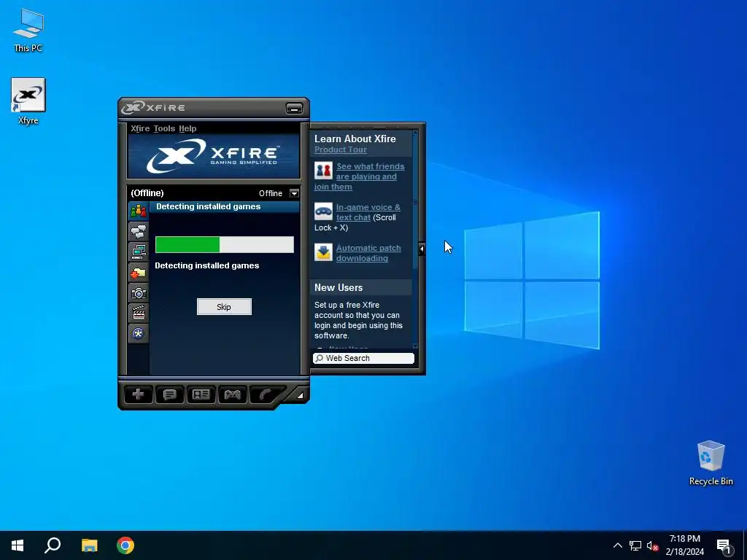Viewport: 747px width, 560px height.
Task: Select the Xfyre desktop shortcut
Action: 28,101
